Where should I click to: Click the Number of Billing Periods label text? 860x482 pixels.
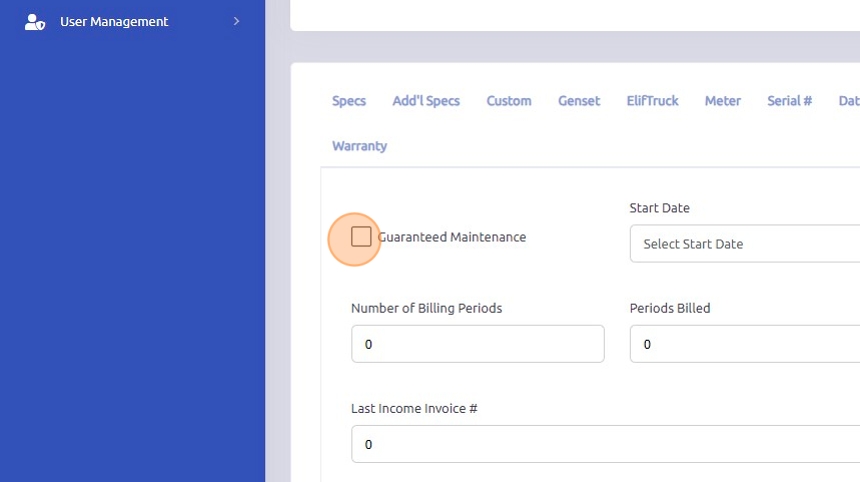coord(426,308)
